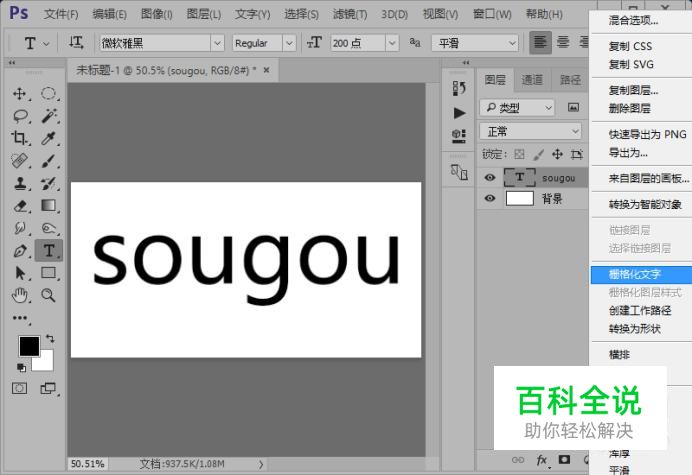Hide the sougou text layer
The height and width of the screenshot is (475, 692).
tap(490, 178)
